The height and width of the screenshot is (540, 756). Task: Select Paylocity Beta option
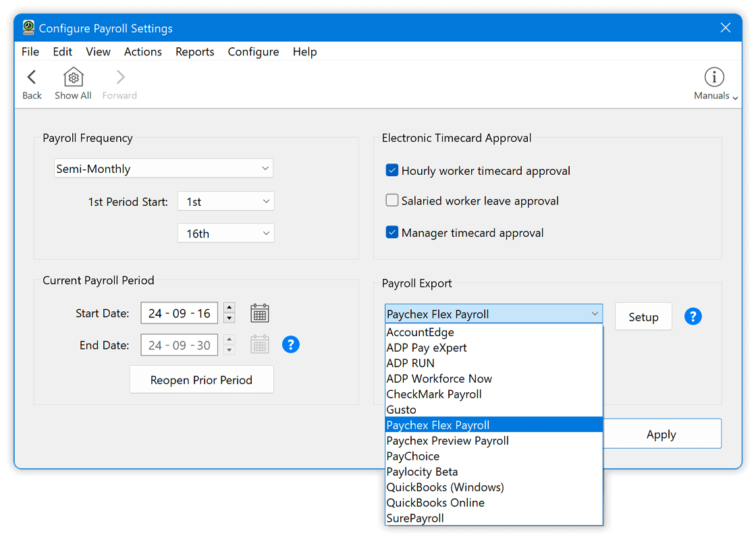point(493,472)
